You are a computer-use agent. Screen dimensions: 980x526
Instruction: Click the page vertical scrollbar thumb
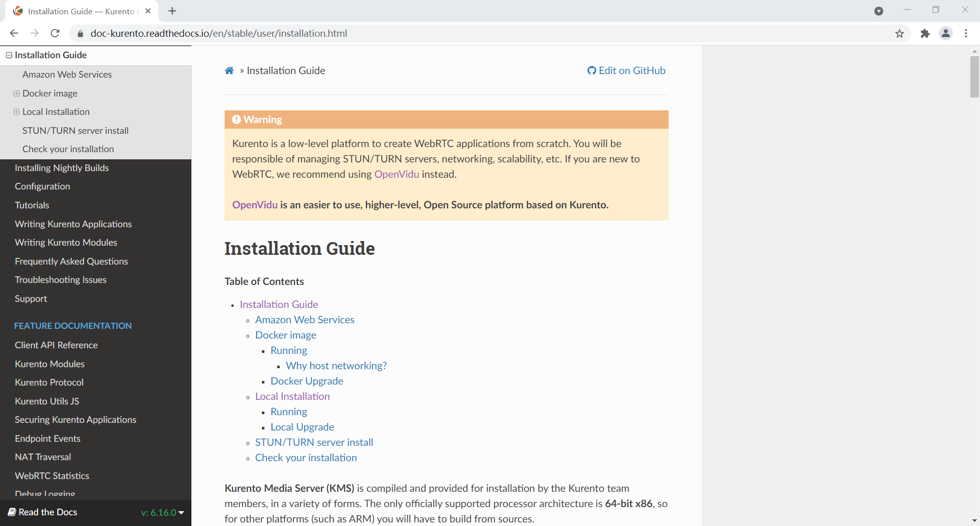click(x=974, y=77)
